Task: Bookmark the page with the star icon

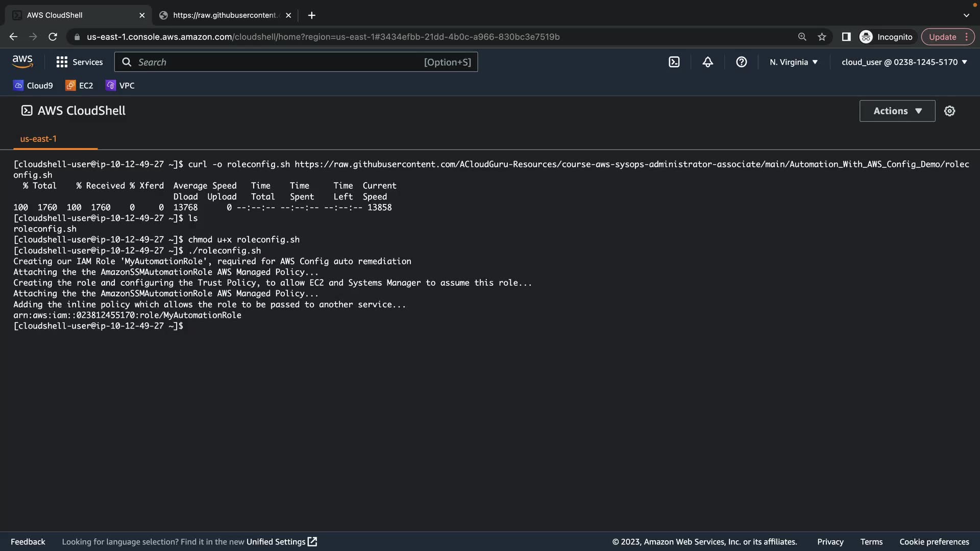Action: point(822,37)
